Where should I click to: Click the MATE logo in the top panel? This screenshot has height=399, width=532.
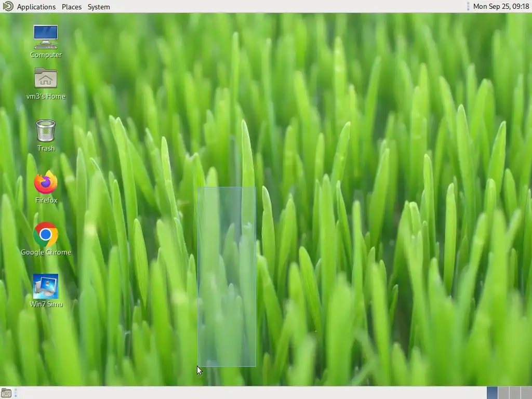click(8, 6)
